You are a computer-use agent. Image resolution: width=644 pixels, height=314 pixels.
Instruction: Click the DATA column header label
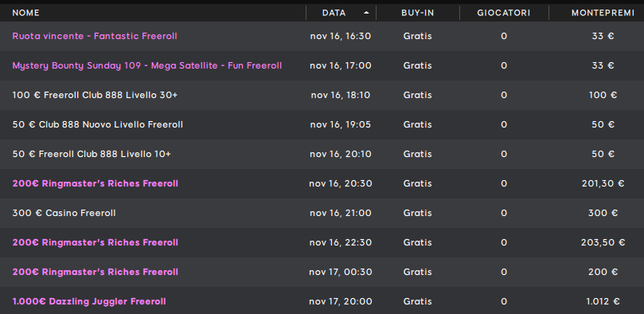point(334,13)
